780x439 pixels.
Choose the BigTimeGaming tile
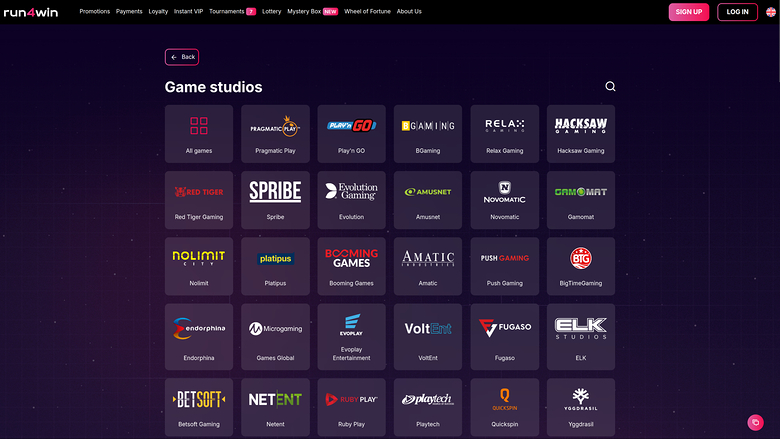(x=581, y=266)
